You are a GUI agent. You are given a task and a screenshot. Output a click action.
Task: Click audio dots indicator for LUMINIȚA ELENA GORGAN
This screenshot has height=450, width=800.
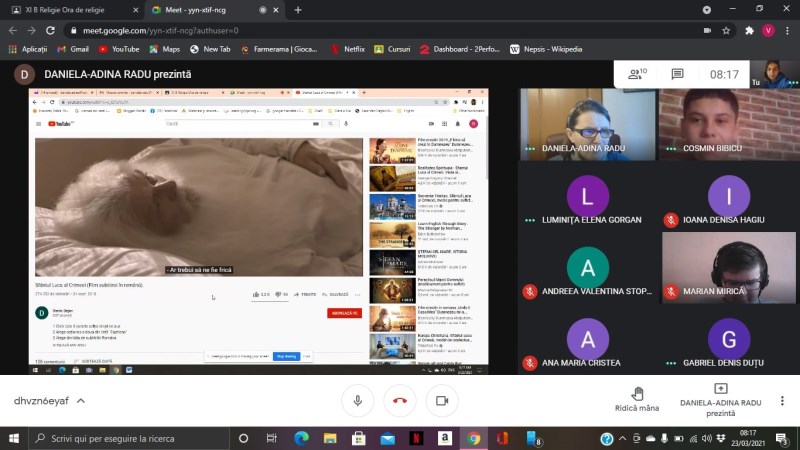tap(530, 220)
